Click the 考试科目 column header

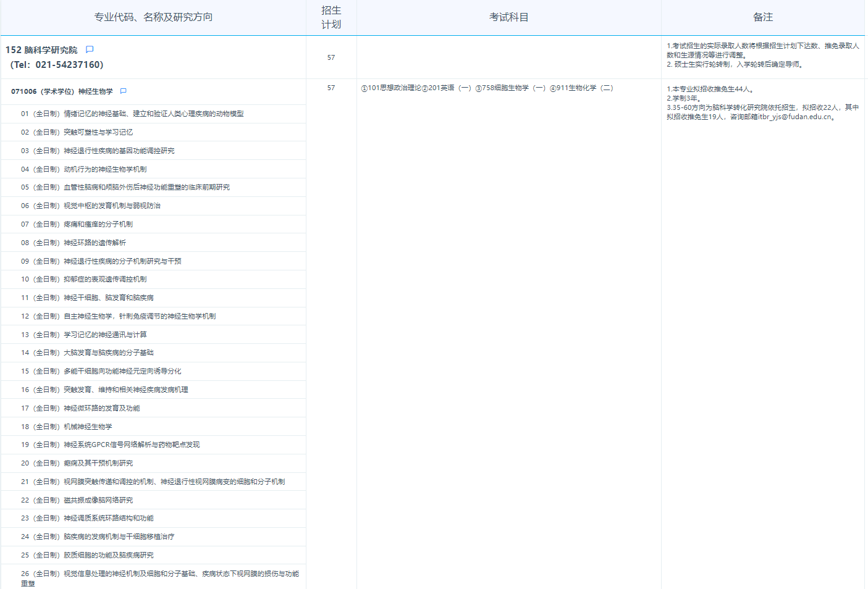click(x=508, y=17)
